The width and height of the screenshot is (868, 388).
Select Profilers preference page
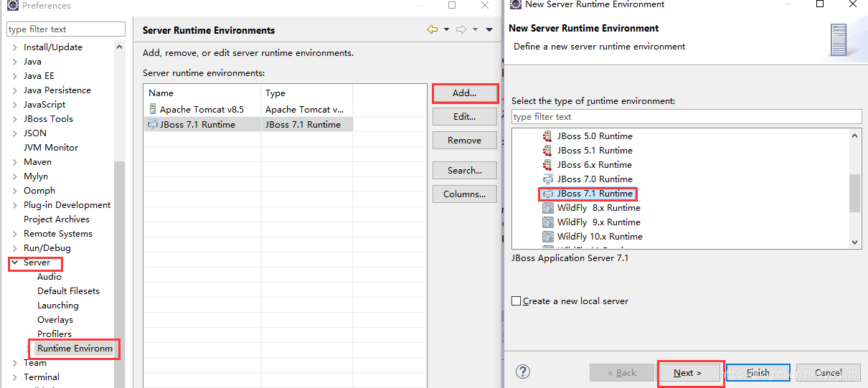click(x=55, y=334)
